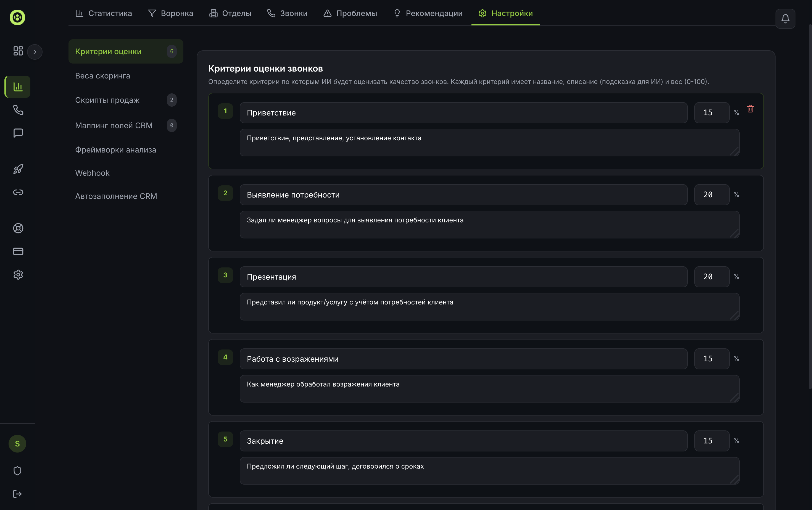Click the shield icon in sidebar
This screenshot has width=812, height=510.
[17, 470]
